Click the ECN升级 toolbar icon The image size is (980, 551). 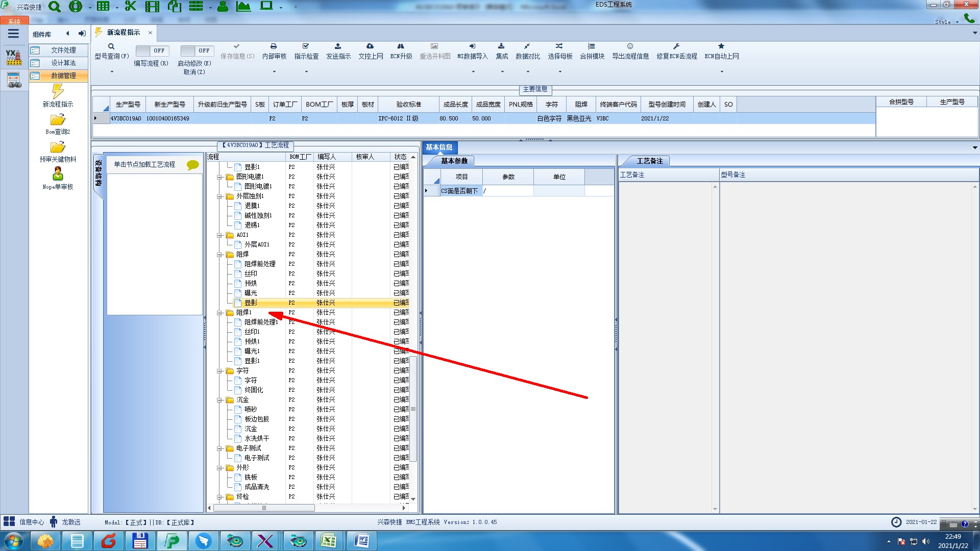(x=401, y=46)
